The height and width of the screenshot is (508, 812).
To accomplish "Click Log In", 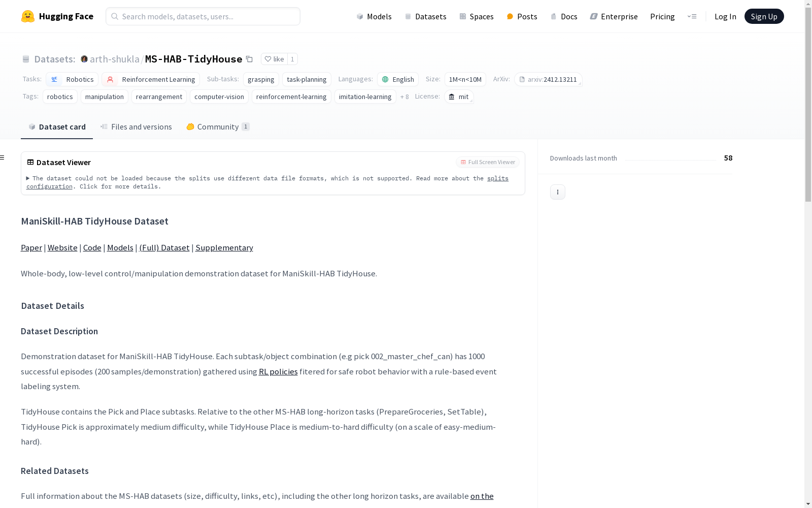I will [x=725, y=16].
